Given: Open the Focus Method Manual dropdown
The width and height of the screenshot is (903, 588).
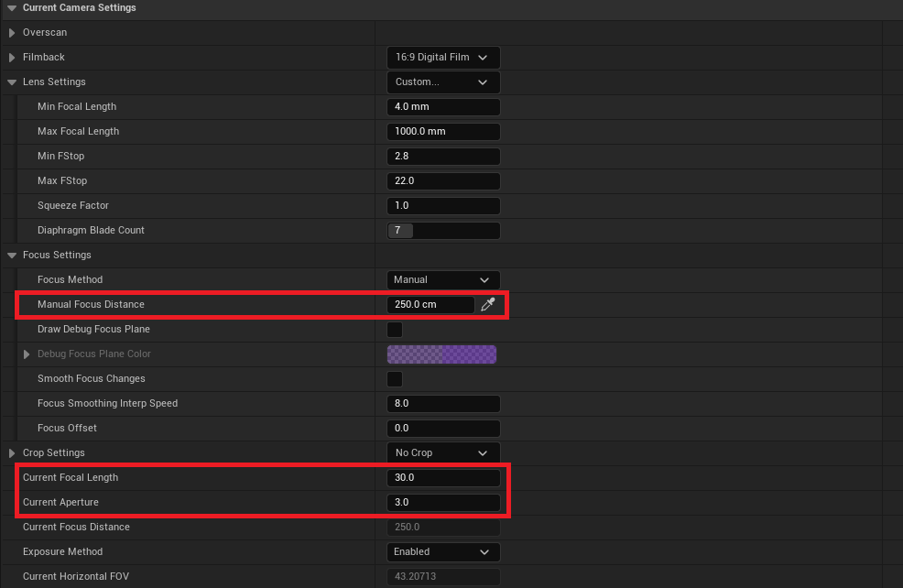Looking at the screenshot, I should [443, 280].
